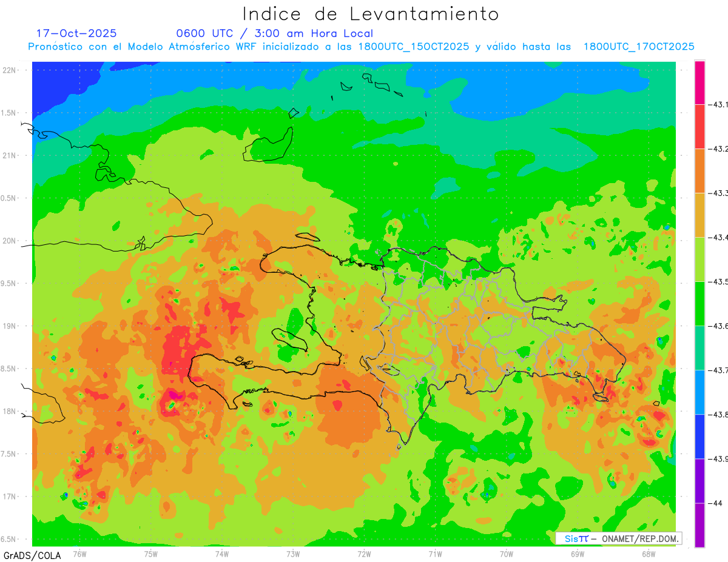Click the time 0600 UTC / 3:00 am Hora Local
This screenshot has height=562, width=728.
pos(274,33)
